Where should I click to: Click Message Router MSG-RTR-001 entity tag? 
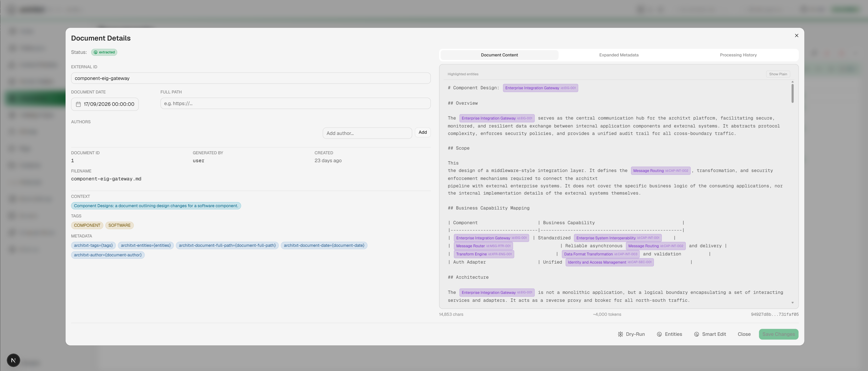coord(483,246)
